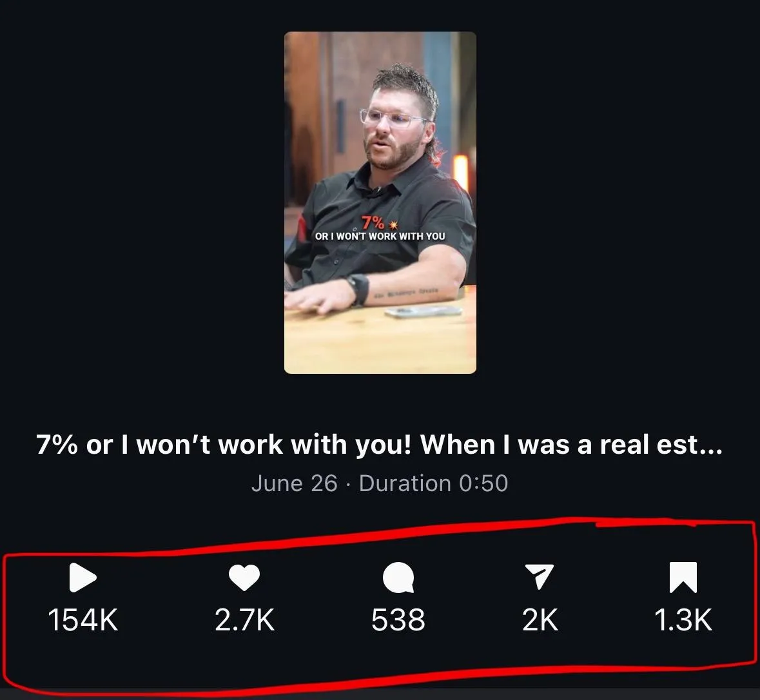Click the June 26 date text
The height and width of the screenshot is (700, 760).
294,483
